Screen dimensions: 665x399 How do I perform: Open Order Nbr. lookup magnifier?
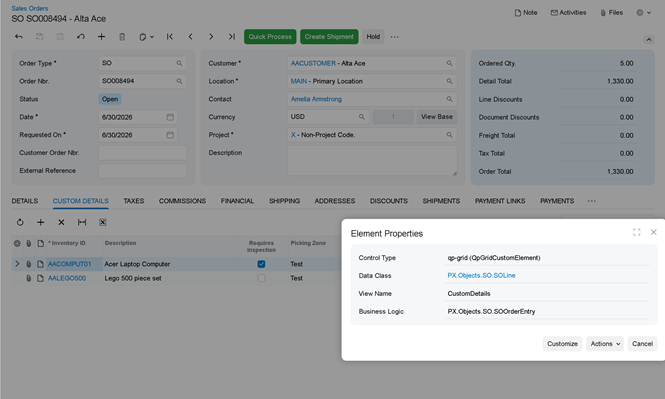point(179,81)
